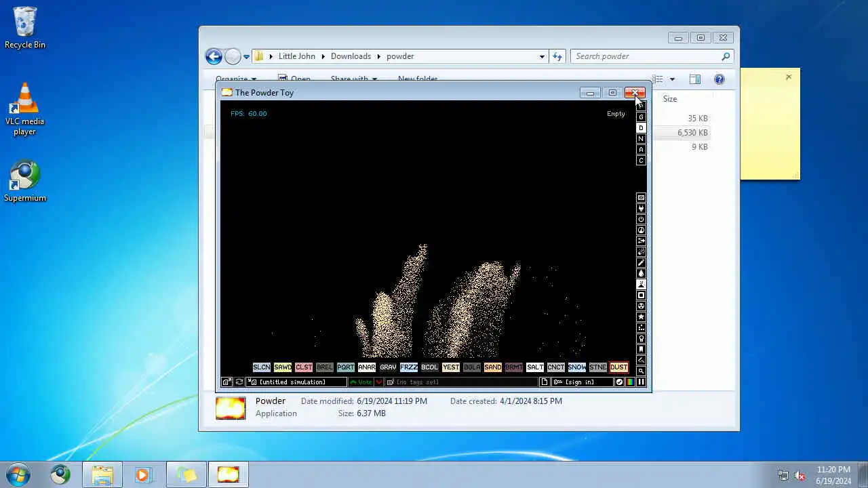Upvote the simulation with Vote button
The image size is (868, 488).
pyautogui.click(x=361, y=382)
